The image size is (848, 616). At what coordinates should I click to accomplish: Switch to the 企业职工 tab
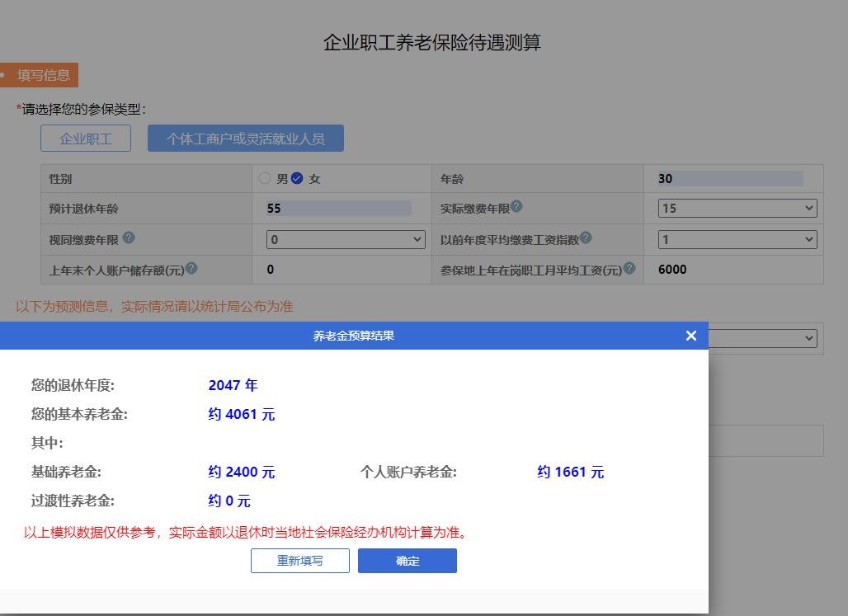pos(86,138)
